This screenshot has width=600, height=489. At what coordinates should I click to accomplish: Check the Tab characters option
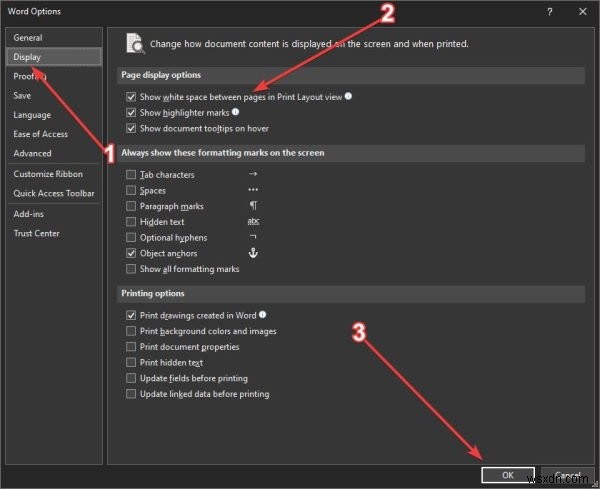pyautogui.click(x=131, y=175)
